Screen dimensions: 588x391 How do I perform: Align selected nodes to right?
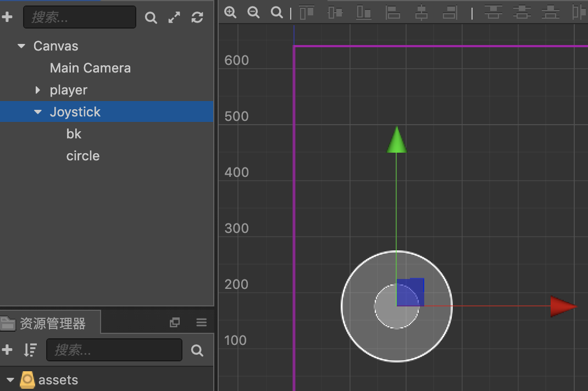coord(450,13)
